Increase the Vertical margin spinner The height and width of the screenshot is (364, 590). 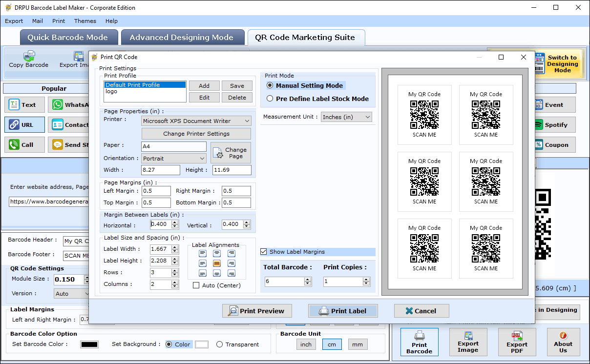pos(247,222)
